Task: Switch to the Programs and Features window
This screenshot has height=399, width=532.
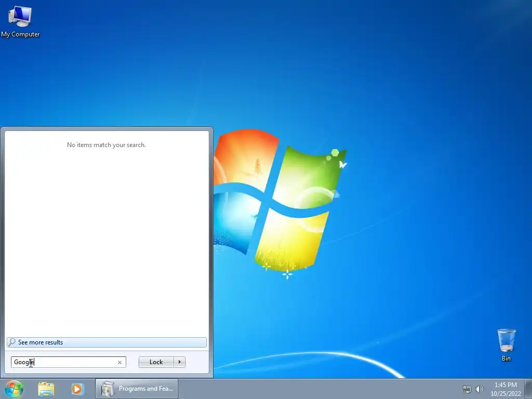Action: [137, 389]
